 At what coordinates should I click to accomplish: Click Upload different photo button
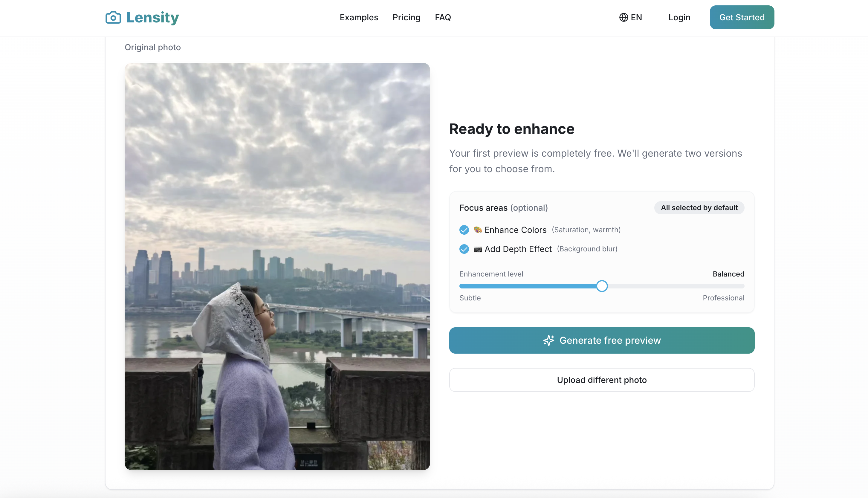click(601, 380)
